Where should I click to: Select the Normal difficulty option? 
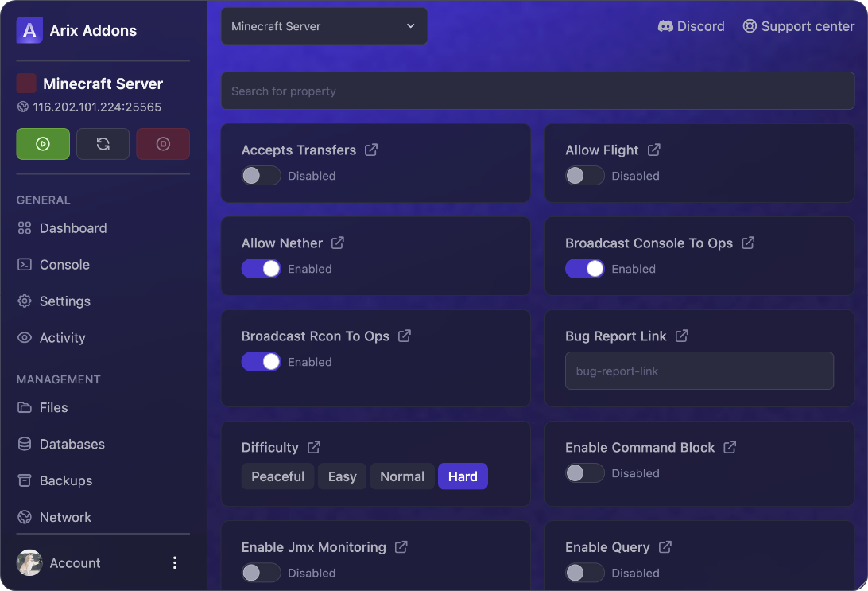coord(401,476)
